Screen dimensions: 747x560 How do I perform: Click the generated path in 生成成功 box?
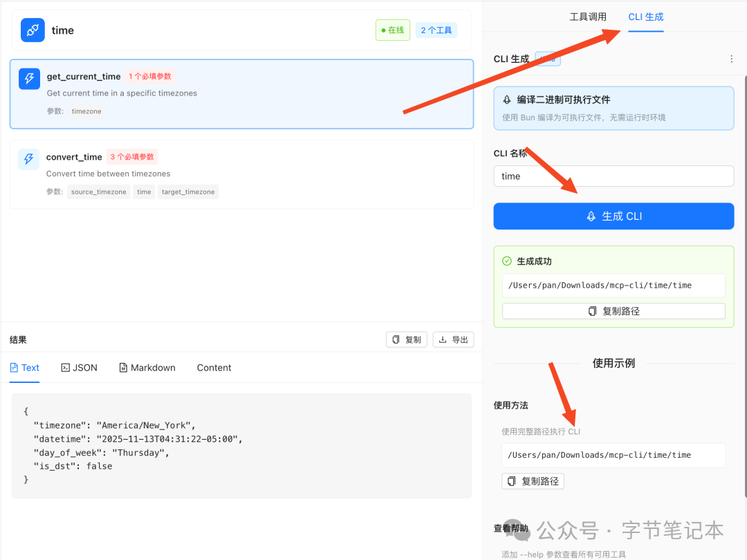coord(614,286)
